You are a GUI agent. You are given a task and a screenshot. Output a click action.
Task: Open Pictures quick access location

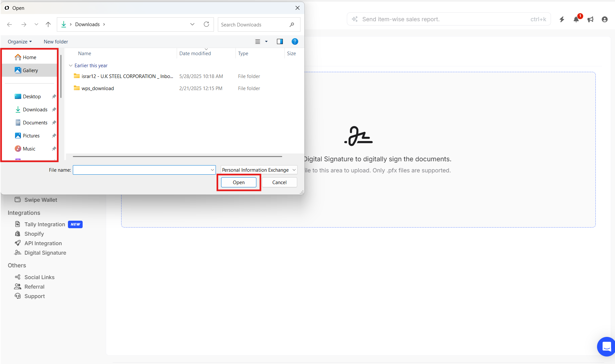pos(31,136)
